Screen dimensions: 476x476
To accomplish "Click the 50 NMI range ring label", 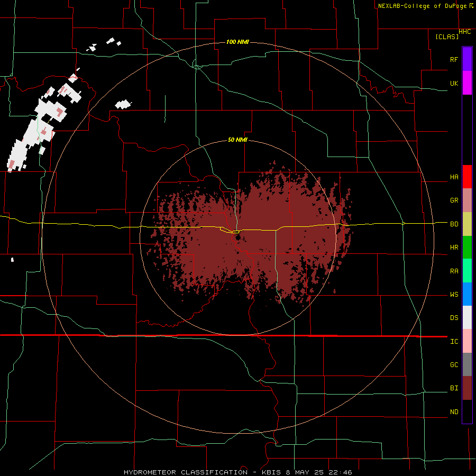I will (x=237, y=140).
